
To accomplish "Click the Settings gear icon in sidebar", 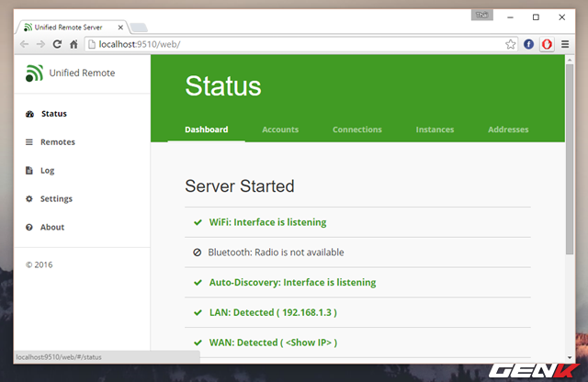I will (29, 198).
